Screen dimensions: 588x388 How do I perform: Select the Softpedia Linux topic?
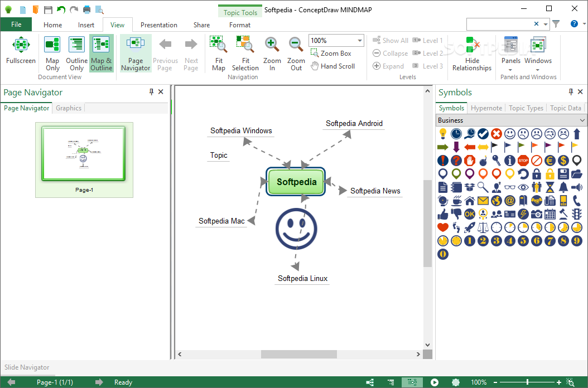point(302,278)
